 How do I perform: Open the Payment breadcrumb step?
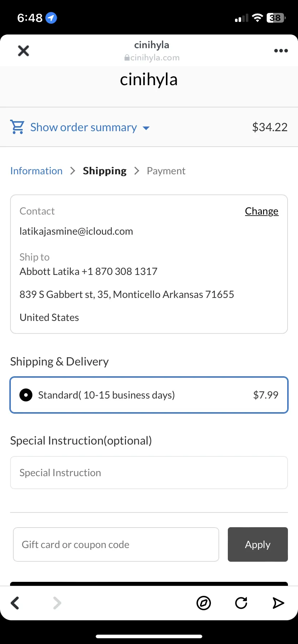166,171
